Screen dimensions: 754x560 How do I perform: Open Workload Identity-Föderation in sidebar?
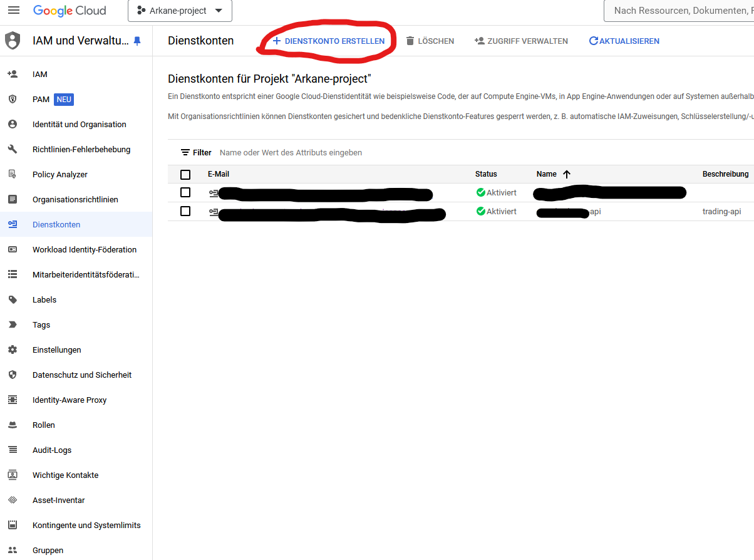(x=84, y=250)
